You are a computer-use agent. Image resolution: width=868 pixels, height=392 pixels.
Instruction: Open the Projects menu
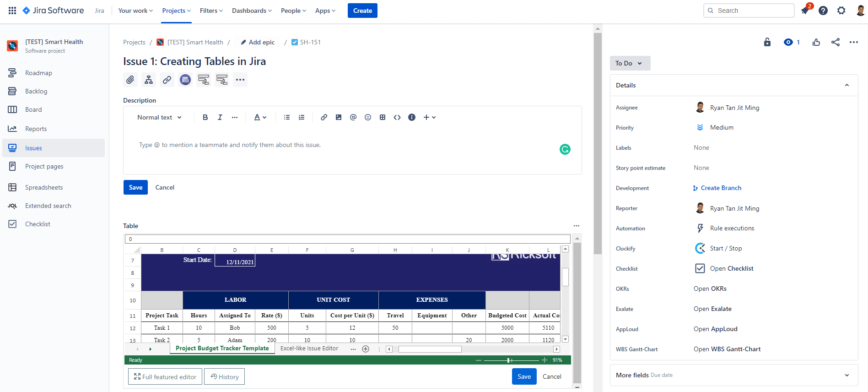(177, 11)
